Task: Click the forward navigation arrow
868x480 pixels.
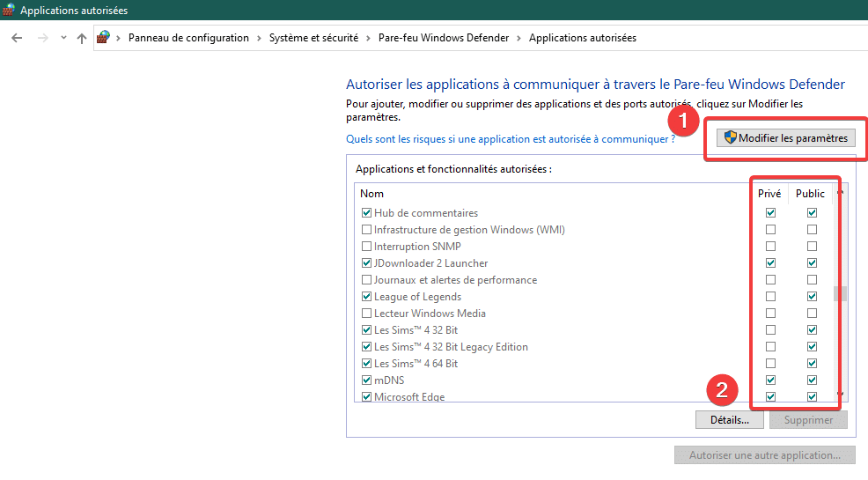Action: tap(42, 38)
